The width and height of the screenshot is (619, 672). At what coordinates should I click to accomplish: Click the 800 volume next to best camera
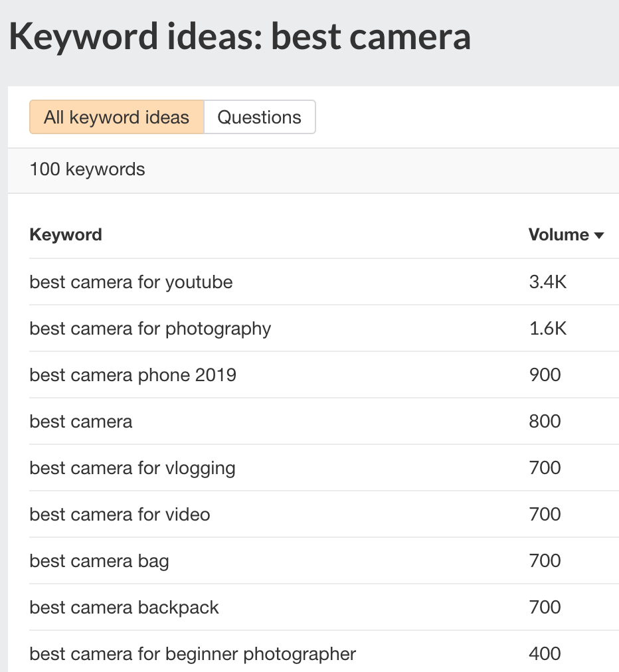tap(544, 422)
